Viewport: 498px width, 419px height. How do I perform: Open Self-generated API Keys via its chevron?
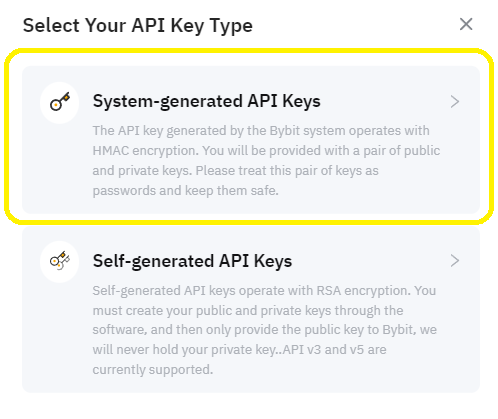coord(454,261)
